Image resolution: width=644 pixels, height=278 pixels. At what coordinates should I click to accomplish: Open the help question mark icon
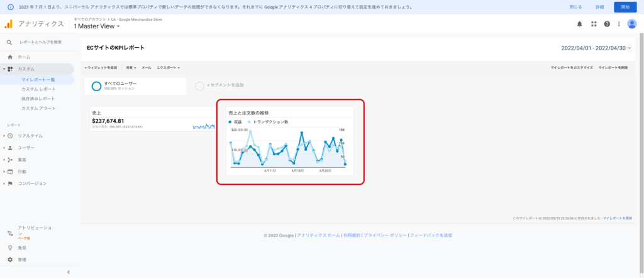pyautogui.click(x=607, y=24)
